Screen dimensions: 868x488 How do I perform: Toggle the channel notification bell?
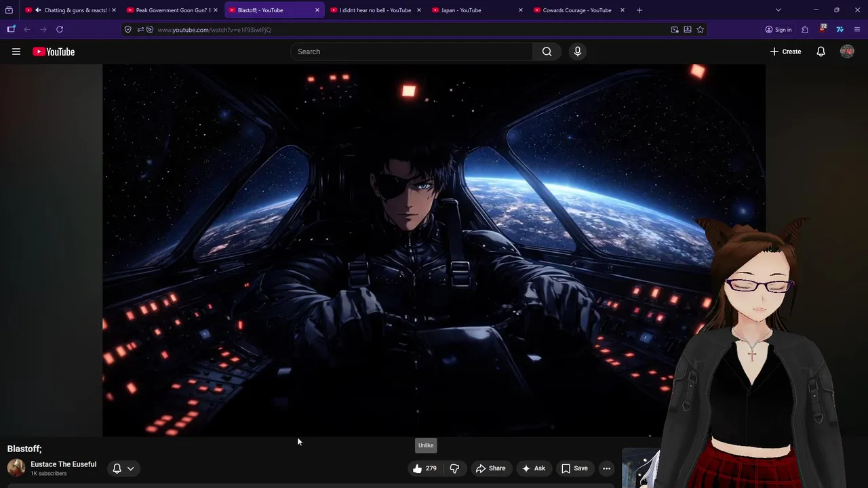click(x=117, y=468)
